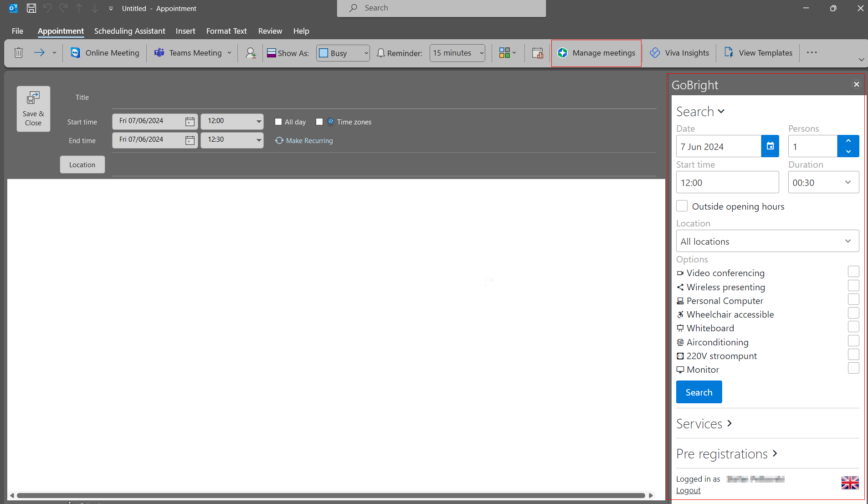Screen dimensions: 868x504
Task: Open the Insert tab
Action: pos(185,31)
